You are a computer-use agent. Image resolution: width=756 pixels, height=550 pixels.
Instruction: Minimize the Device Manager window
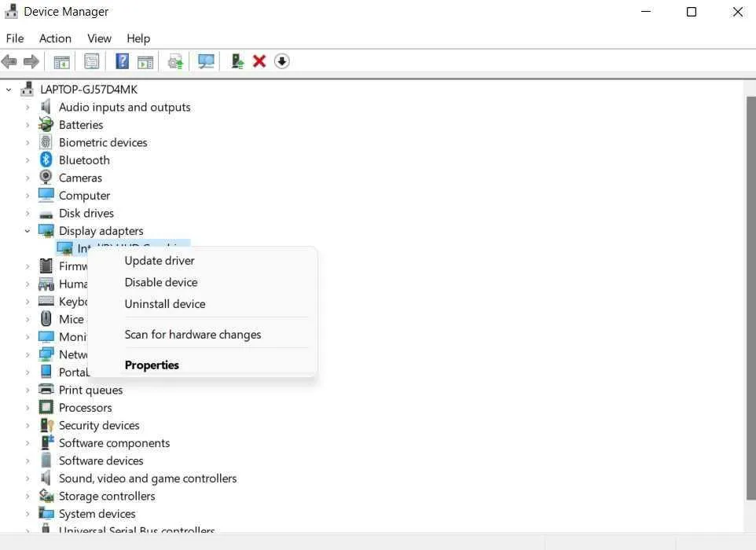(x=646, y=12)
